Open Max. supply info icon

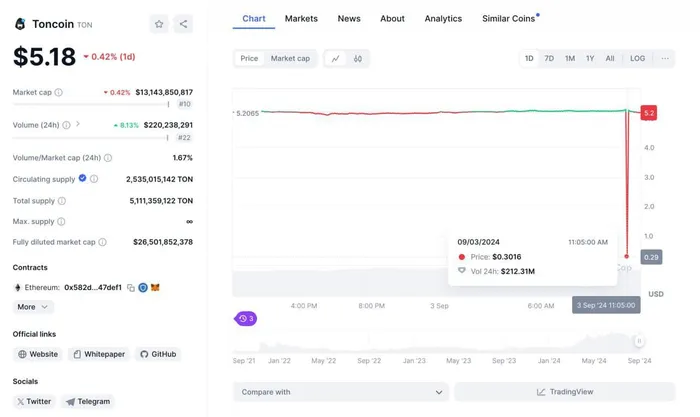coord(61,221)
